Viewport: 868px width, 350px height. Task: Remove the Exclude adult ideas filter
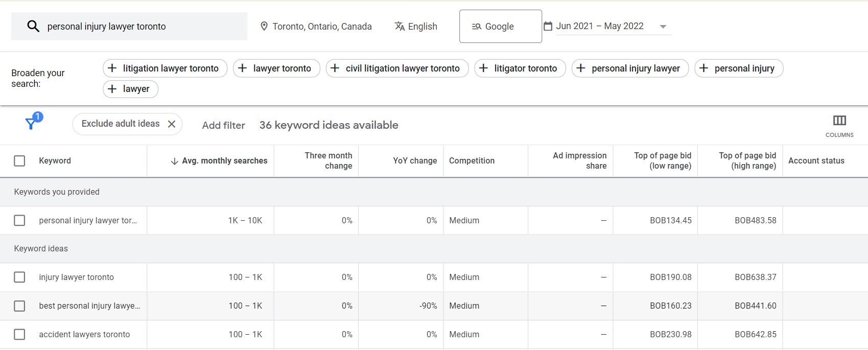[172, 124]
